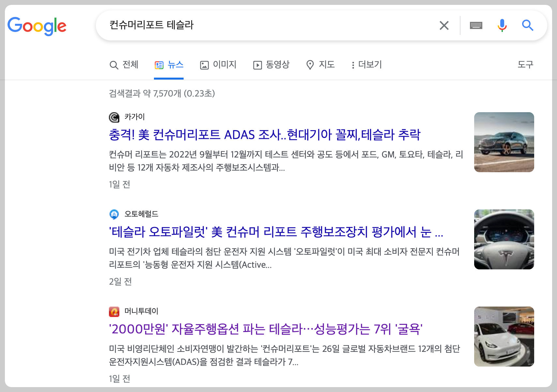The width and height of the screenshot is (557, 392).
Task: Open the '테슬라 오토파일럿' headline link
Action: pos(276,232)
